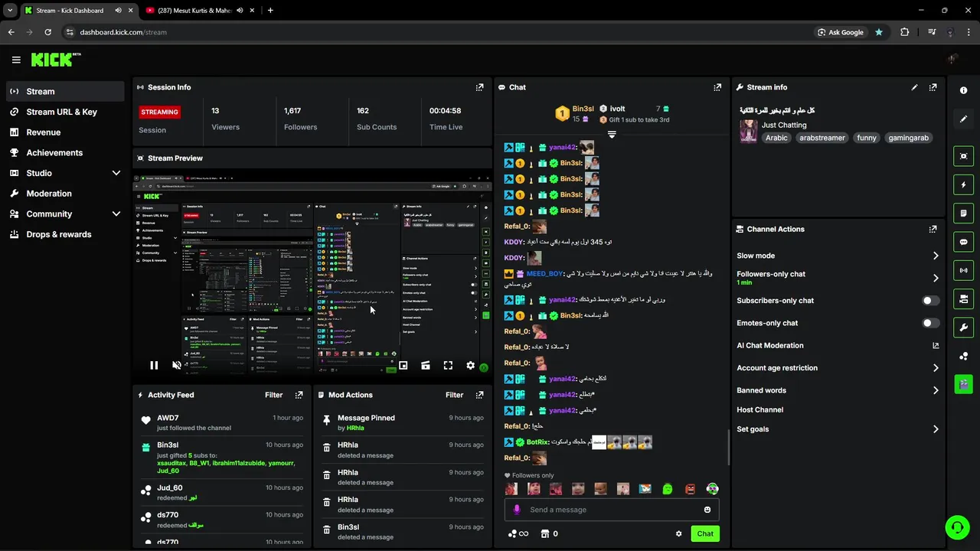This screenshot has height=551, width=980.
Task: Open the chat shop icon
Action: tap(545, 534)
